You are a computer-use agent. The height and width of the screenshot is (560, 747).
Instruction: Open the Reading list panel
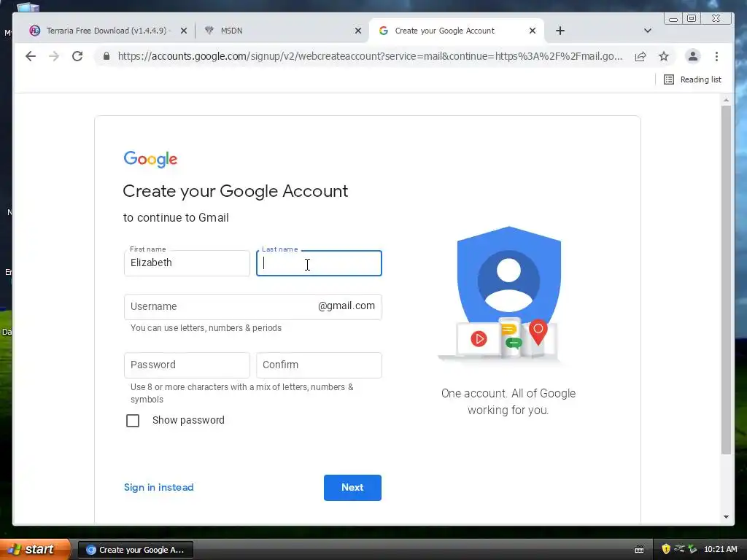click(x=693, y=79)
